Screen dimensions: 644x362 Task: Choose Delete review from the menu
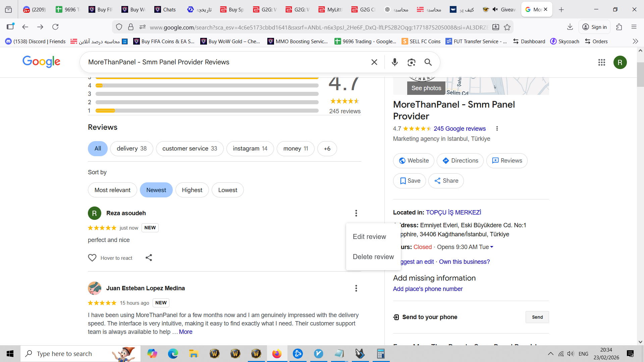point(373,257)
